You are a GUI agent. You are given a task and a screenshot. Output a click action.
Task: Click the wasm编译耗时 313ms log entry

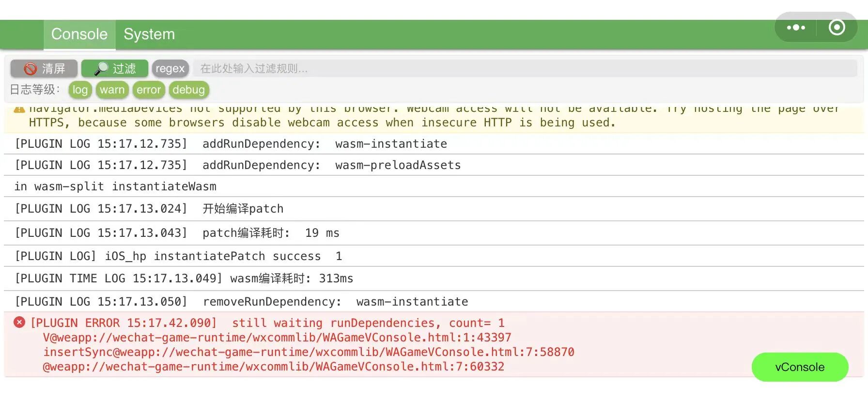tap(184, 279)
